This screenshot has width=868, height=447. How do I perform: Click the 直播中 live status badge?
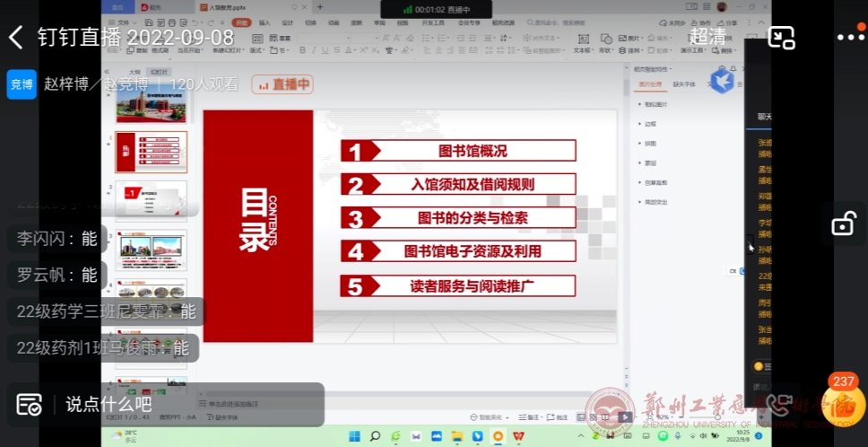click(x=282, y=84)
